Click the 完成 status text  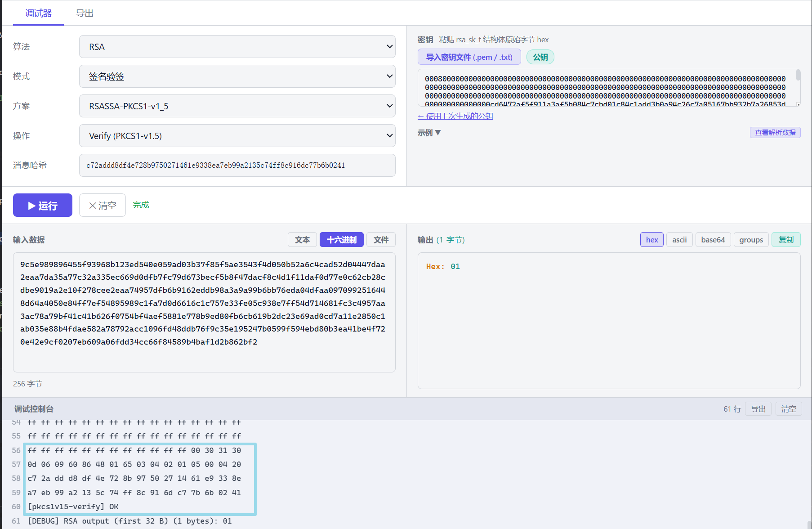click(x=141, y=205)
